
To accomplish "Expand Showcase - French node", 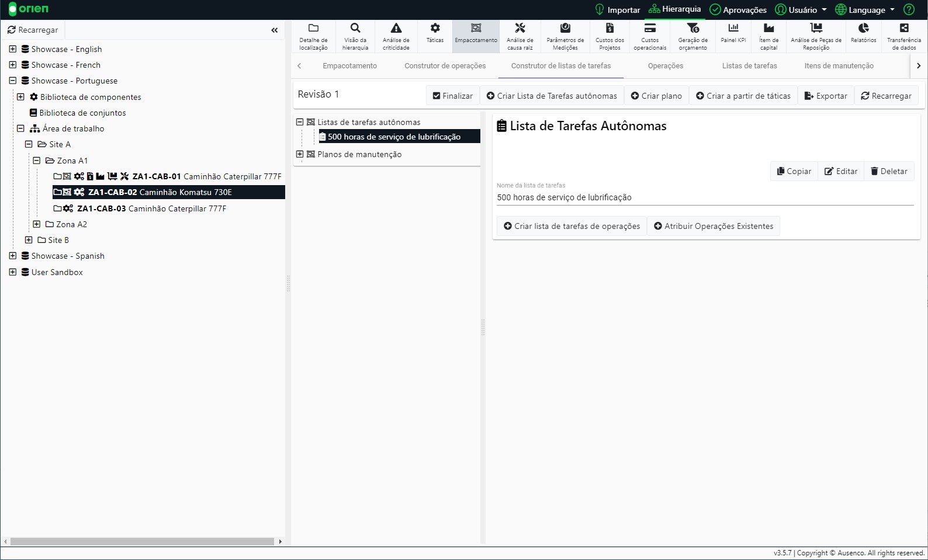I will (x=13, y=65).
